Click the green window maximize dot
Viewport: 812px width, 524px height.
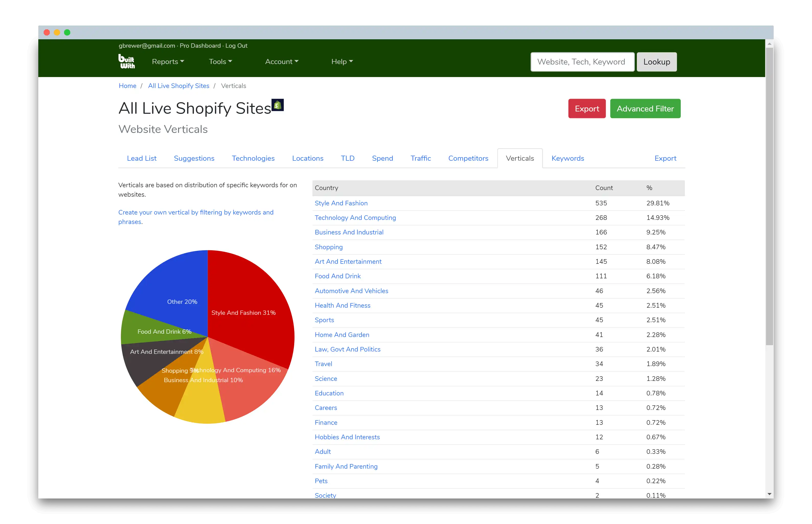[x=67, y=32]
